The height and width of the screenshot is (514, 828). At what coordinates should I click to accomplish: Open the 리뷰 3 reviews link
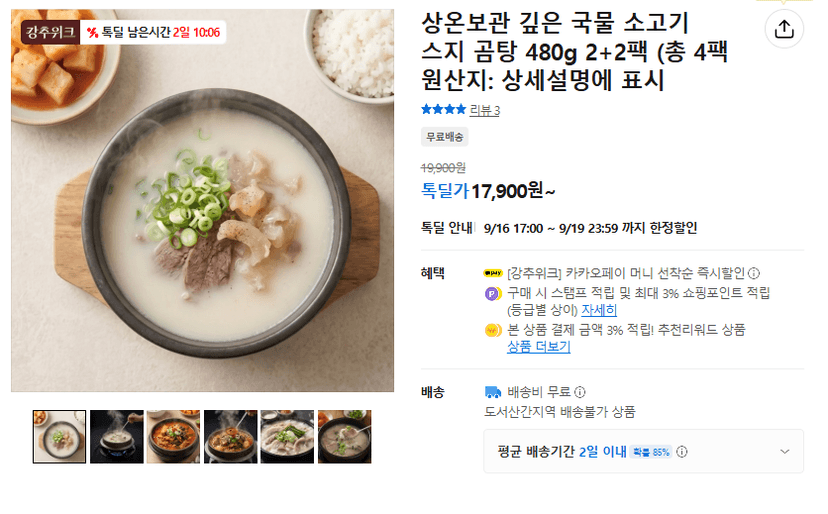coord(484,110)
